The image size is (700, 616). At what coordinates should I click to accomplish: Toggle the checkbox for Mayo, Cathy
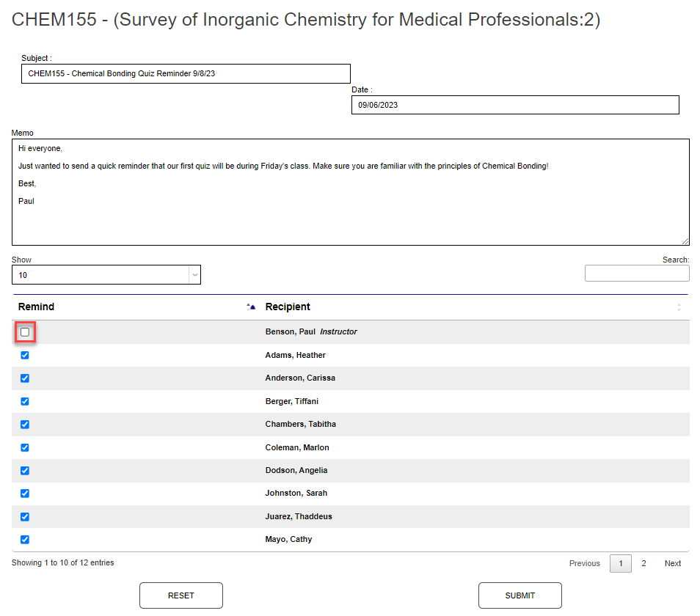pyautogui.click(x=25, y=540)
